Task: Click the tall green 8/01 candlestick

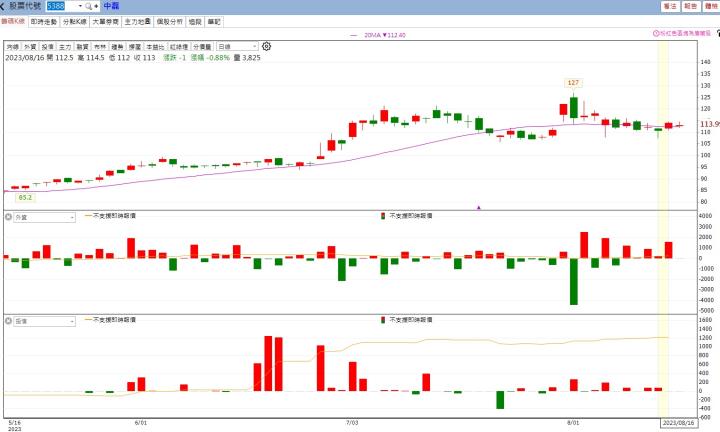Action: click(574, 107)
